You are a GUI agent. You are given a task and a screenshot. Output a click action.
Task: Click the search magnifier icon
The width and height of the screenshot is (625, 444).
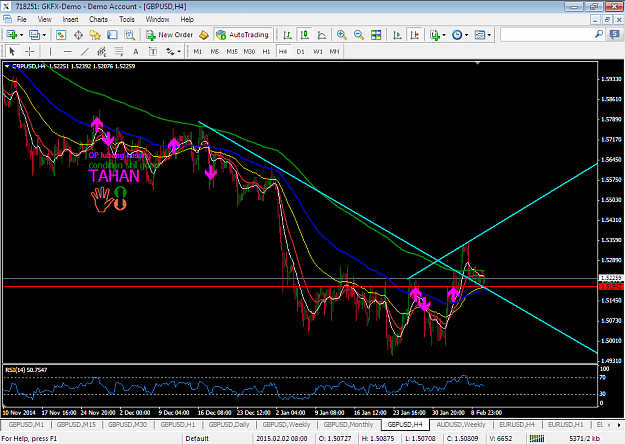[x=599, y=35]
